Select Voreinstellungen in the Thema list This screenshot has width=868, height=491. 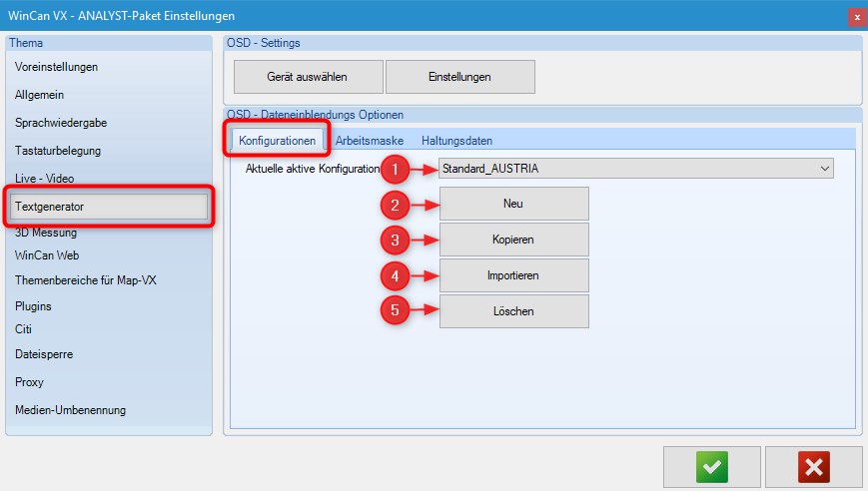(x=57, y=67)
